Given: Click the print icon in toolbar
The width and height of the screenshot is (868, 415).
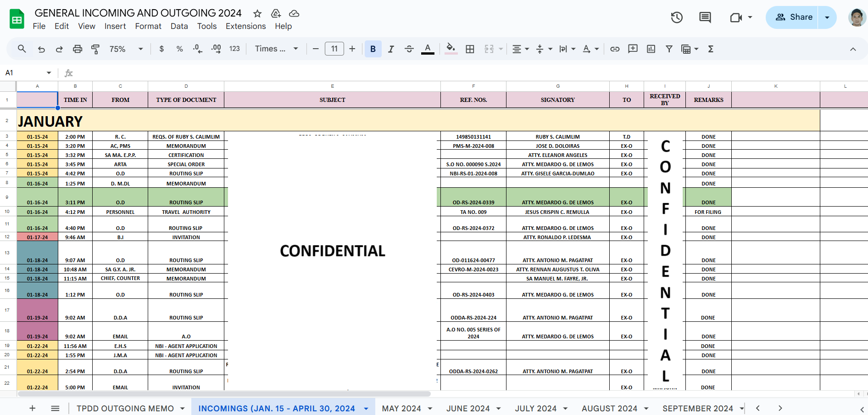Looking at the screenshot, I should click(x=78, y=49).
